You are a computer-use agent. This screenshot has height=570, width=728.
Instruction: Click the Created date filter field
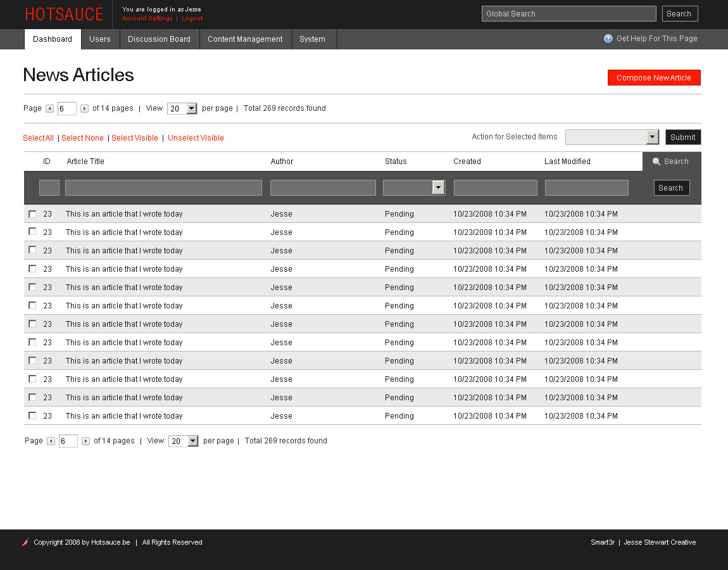click(496, 187)
